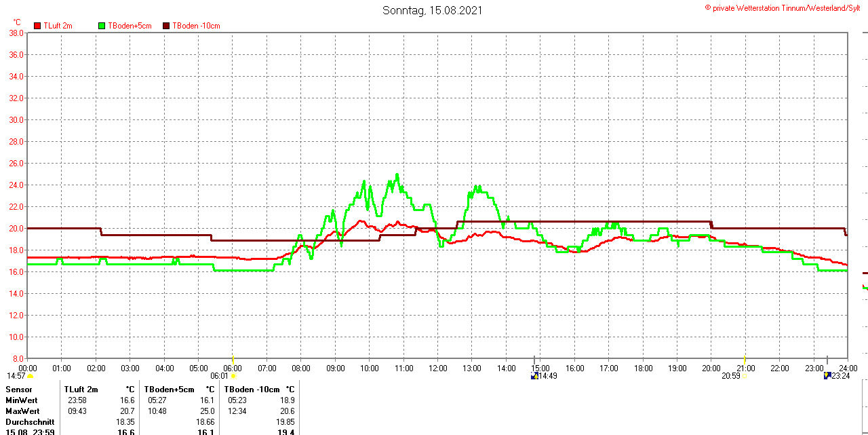Click the TLuft 2m column header in table
The height and width of the screenshot is (435, 868).
[x=81, y=390]
